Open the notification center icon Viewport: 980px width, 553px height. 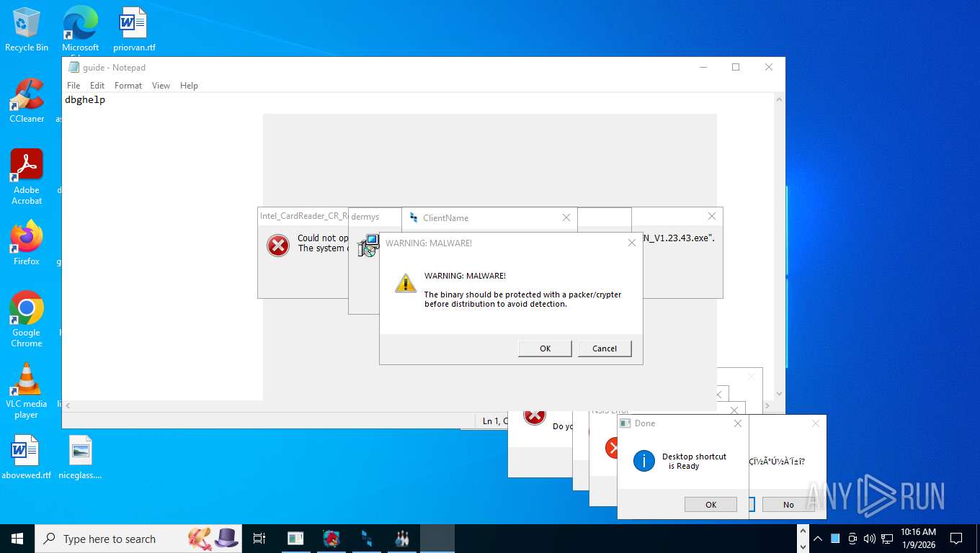tap(956, 539)
